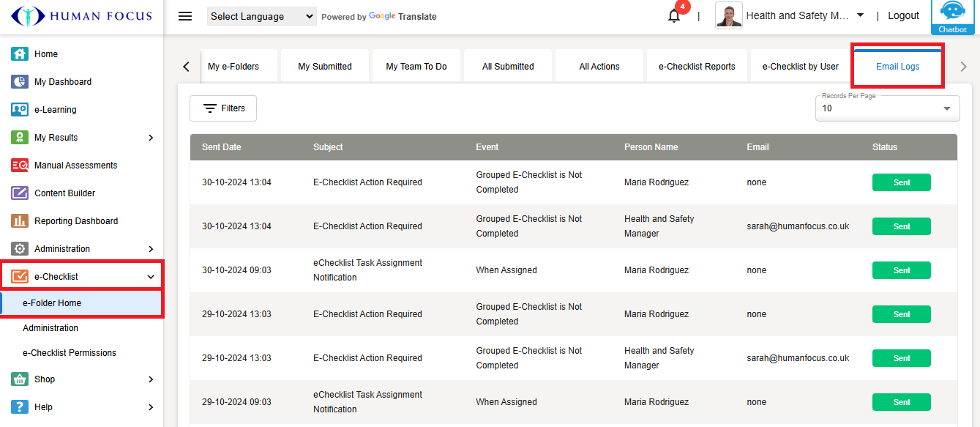Open My Dashboard from sidebar icon
Viewport: 980px width, 427px height.
(20, 82)
